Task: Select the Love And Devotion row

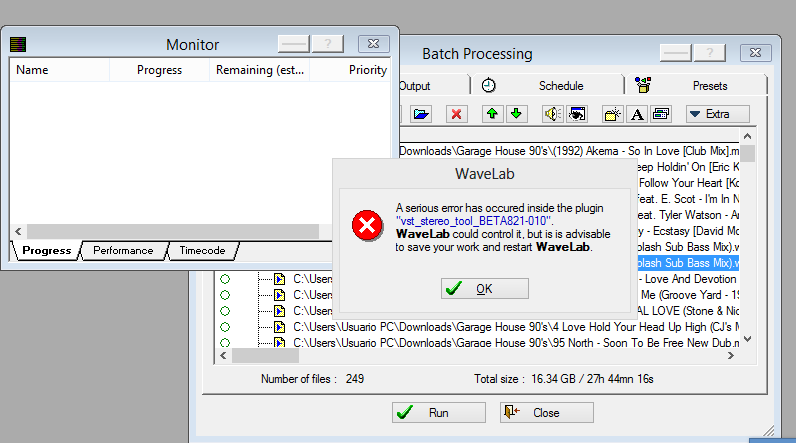Action: point(688,279)
